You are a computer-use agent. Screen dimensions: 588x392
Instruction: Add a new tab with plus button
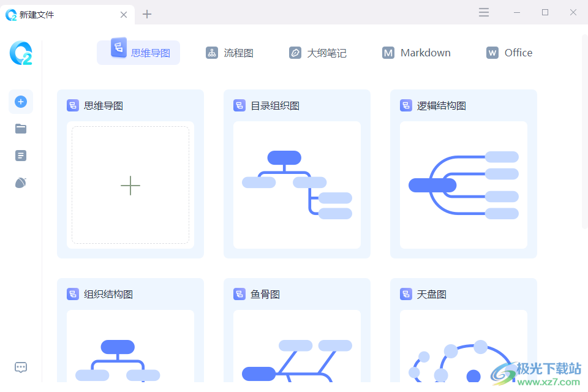click(x=147, y=14)
